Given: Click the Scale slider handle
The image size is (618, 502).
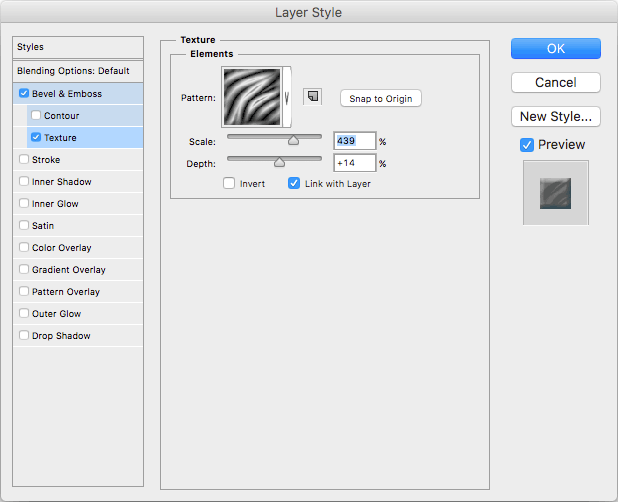Looking at the screenshot, I should (293, 140).
